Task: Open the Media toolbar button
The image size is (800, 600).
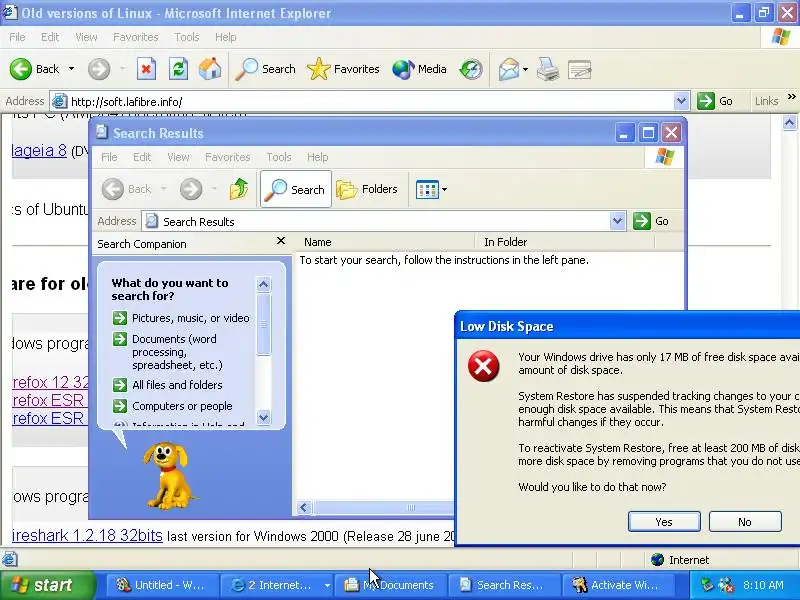Action: [419, 69]
